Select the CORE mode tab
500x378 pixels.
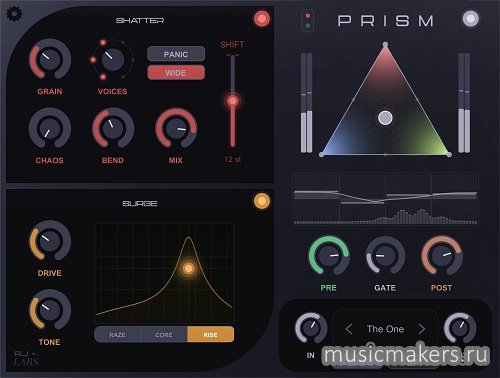click(164, 334)
